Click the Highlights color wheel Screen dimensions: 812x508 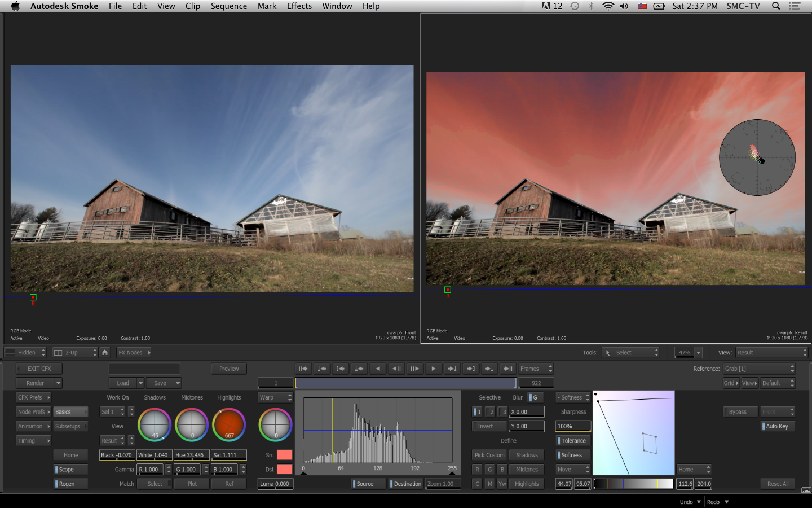click(229, 424)
